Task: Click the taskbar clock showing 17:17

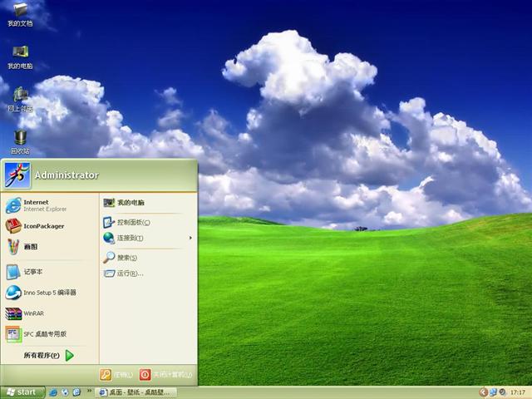Action: [x=518, y=392]
